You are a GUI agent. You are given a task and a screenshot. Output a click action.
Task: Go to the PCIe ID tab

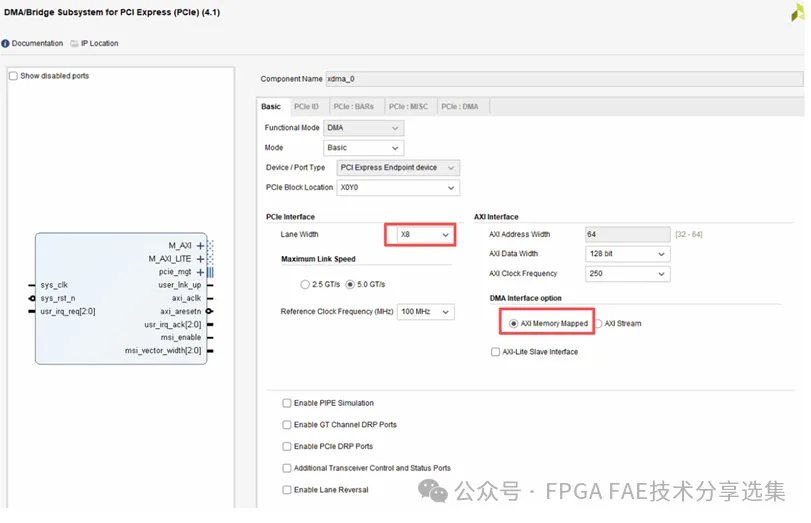tap(306, 107)
